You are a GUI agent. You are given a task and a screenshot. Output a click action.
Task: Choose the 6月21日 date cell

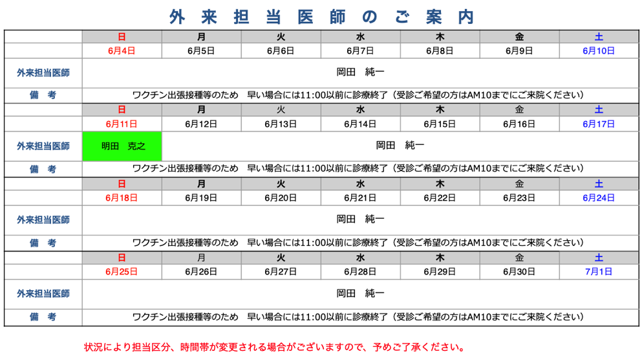point(360,198)
